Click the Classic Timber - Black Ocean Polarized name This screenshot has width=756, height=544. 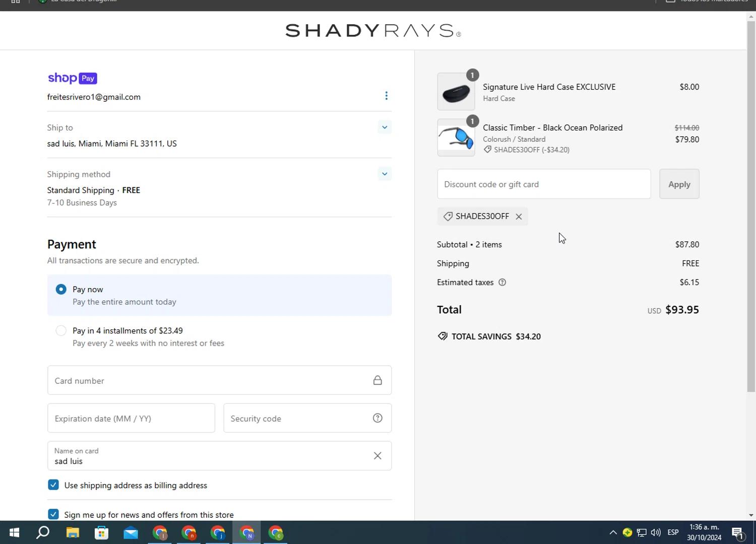point(552,127)
